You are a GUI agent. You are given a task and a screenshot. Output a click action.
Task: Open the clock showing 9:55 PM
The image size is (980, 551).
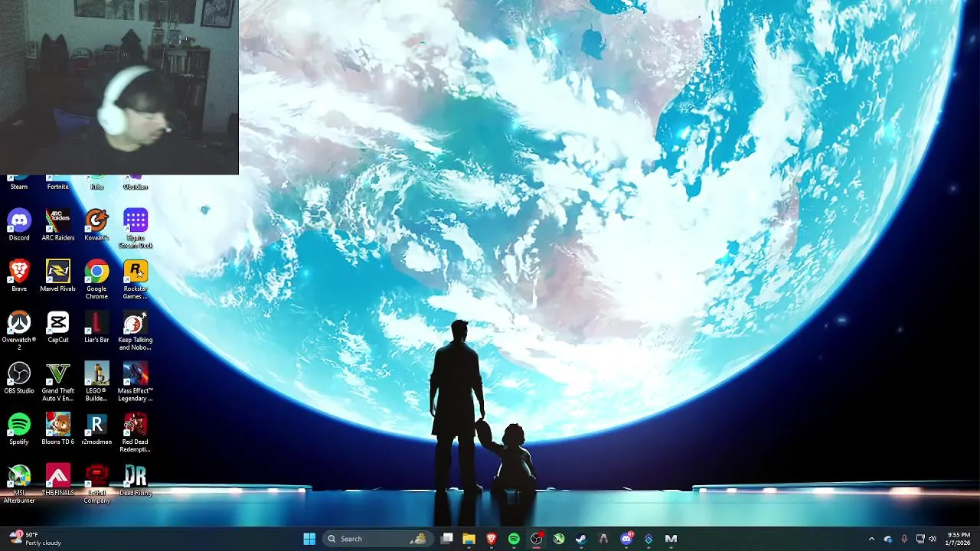959,539
